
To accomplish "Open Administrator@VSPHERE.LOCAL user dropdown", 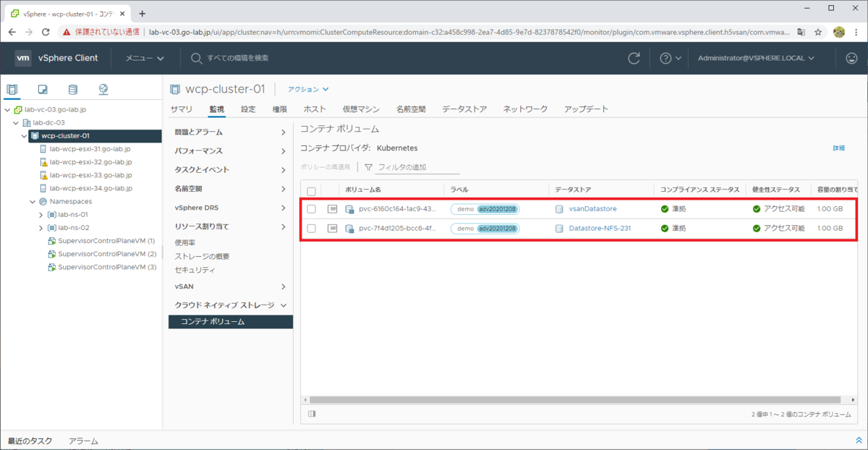I will point(756,58).
